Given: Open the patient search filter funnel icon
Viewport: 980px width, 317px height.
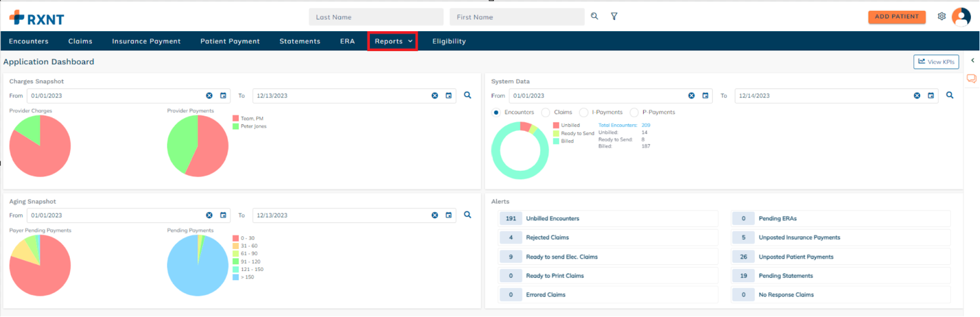Looking at the screenshot, I should [x=614, y=17].
